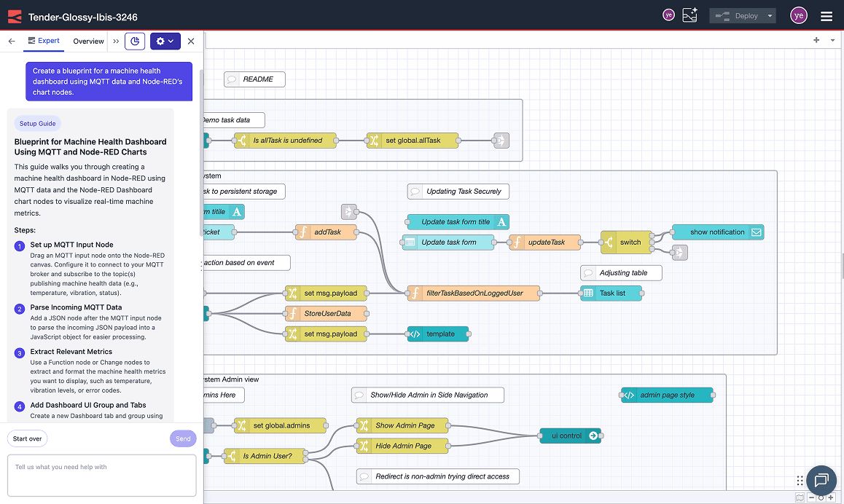Expand the settings gear dropdown
Viewport: 844px width, 504px height.
click(165, 42)
